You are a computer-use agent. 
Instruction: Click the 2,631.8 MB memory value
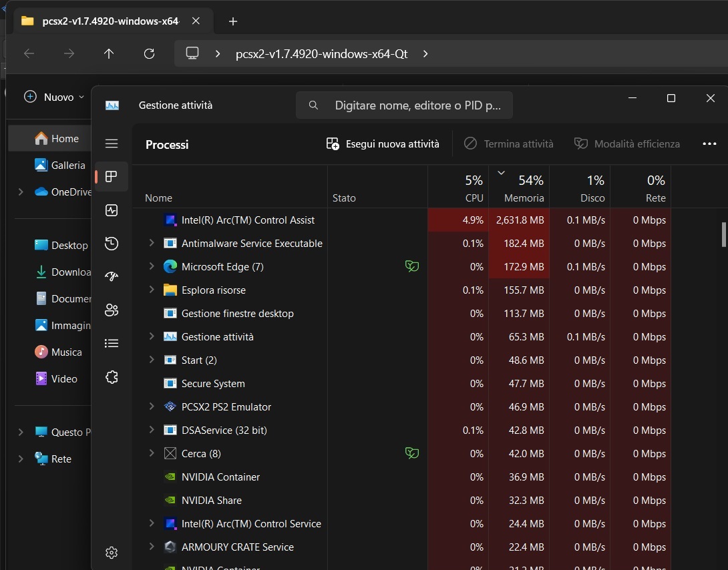(x=520, y=220)
